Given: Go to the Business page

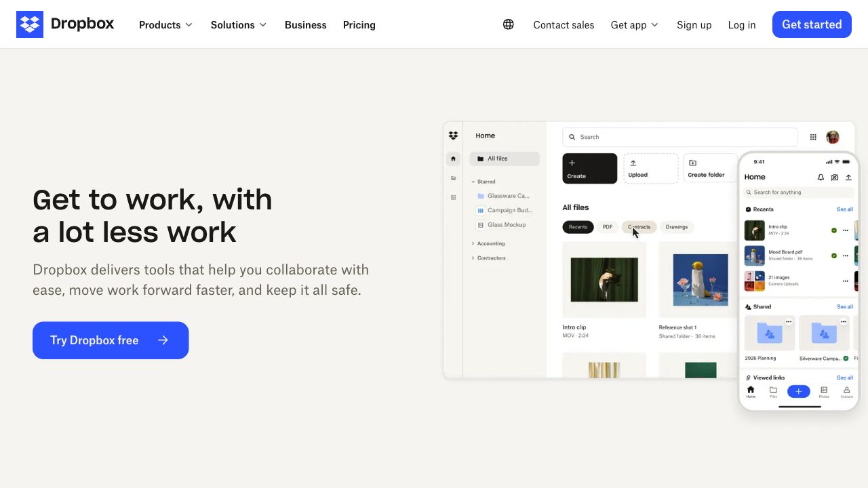Looking at the screenshot, I should coord(306,24).
